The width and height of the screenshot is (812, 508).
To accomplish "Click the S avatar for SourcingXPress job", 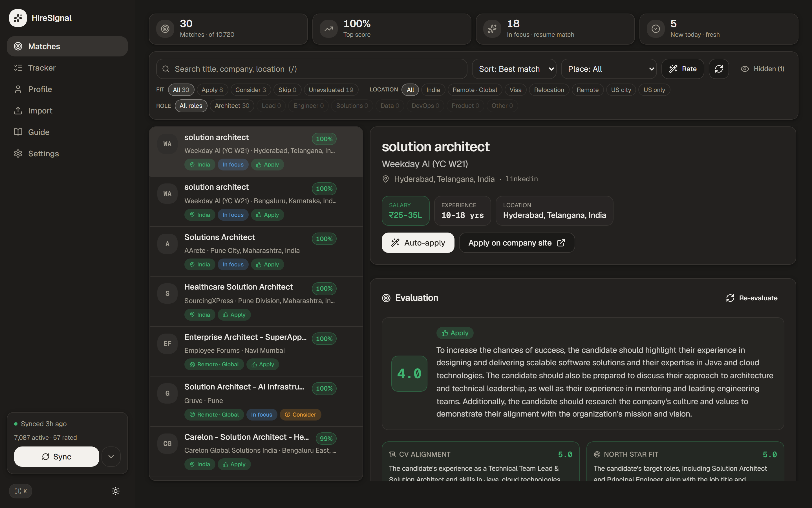I will point(167,294).
